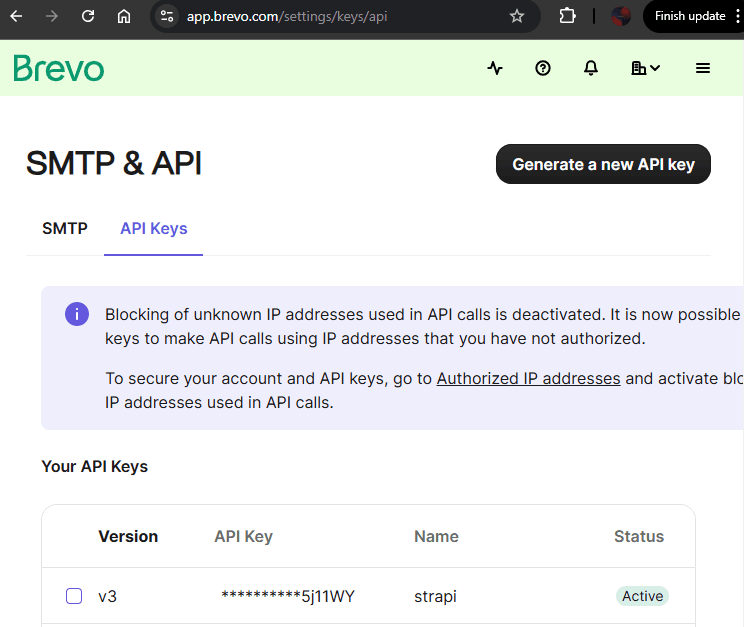Click the v3 version cell
744x627 pixels.
pos(108,596)
